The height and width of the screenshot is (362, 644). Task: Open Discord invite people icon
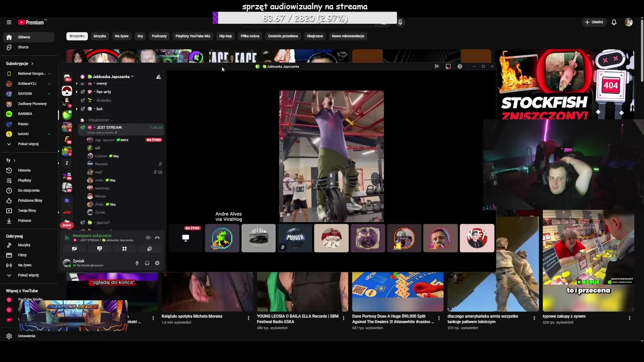158,77
